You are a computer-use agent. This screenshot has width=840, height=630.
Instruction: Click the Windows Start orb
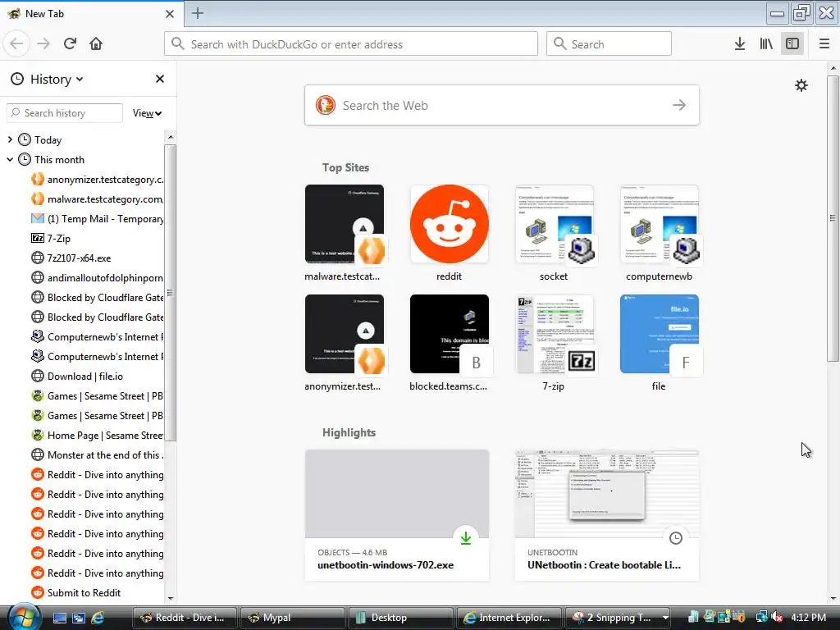click(x=22, y=617)
